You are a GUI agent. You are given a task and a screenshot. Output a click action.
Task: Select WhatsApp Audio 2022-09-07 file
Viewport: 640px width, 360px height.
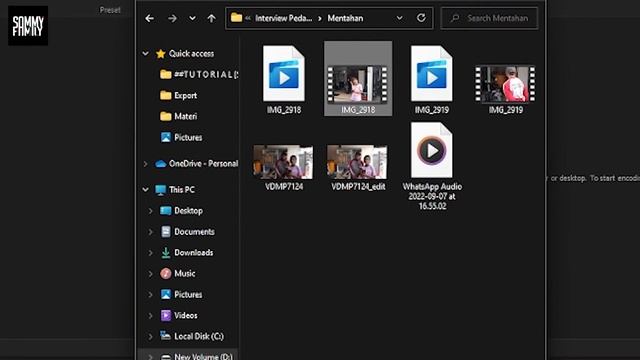click(x=432, y=167)
